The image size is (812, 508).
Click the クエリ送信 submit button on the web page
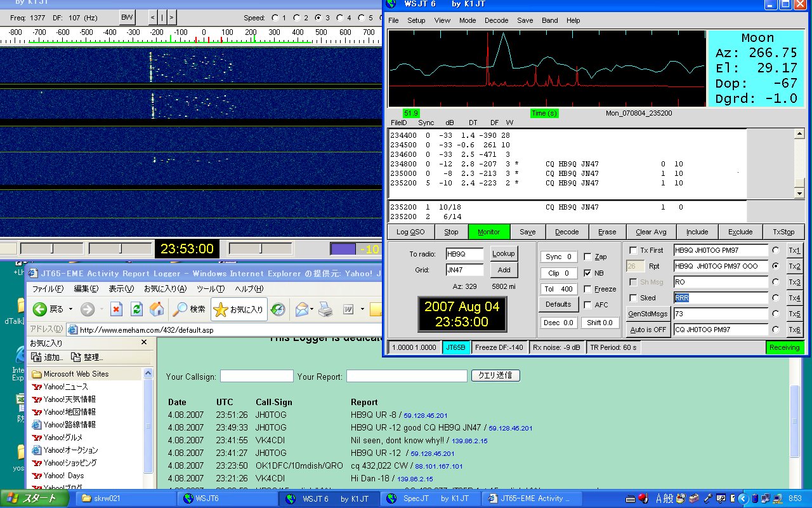click(x=495, y=375)
